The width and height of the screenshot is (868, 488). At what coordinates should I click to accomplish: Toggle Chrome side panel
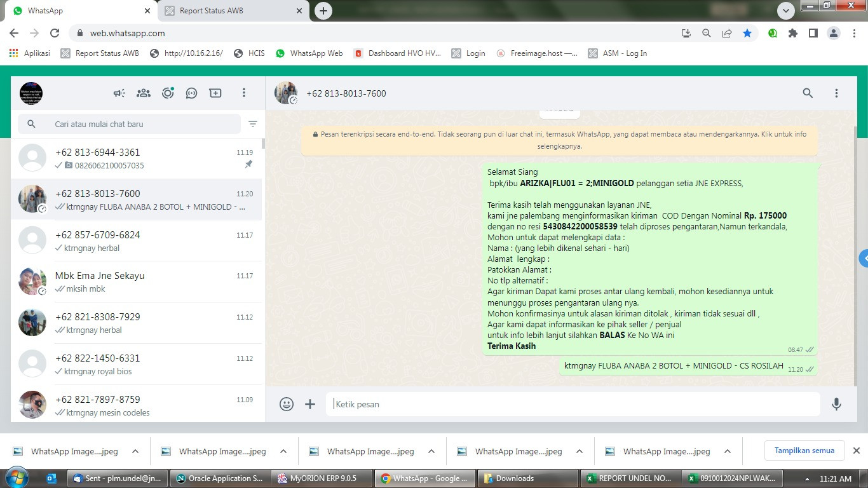[x=813, y=33]
